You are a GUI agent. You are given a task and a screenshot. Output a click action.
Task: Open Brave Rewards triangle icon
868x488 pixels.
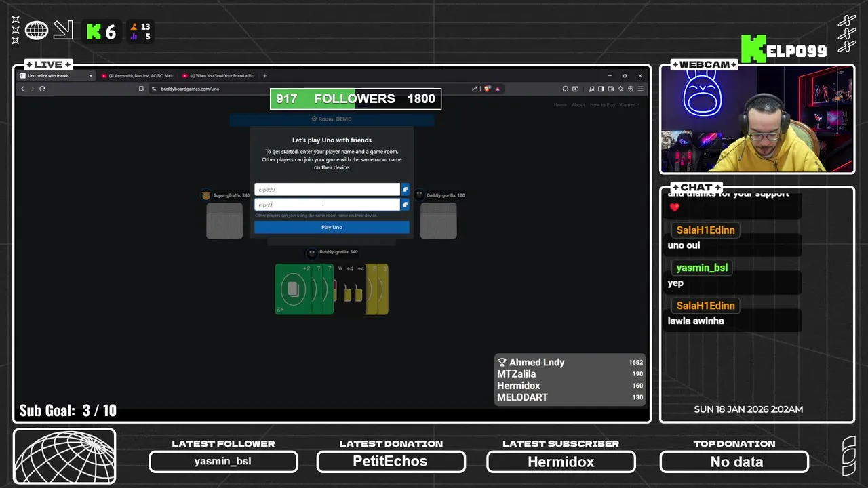(x=498, y=89)
